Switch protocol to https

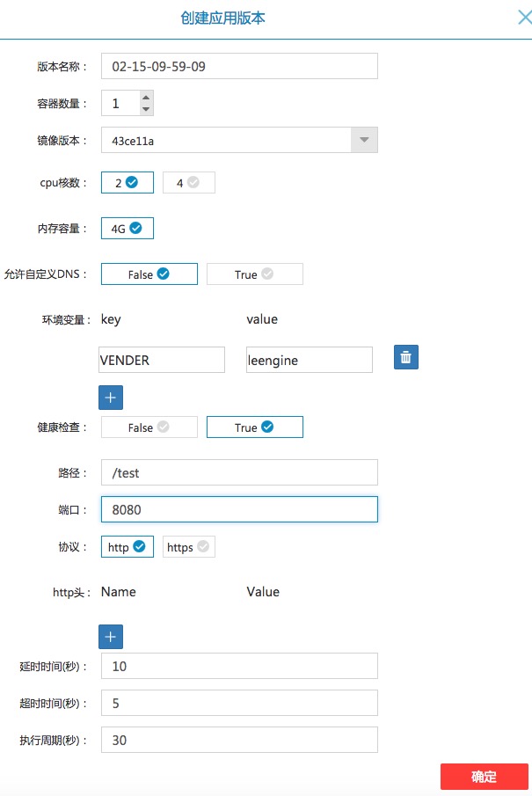coord(188,546)
